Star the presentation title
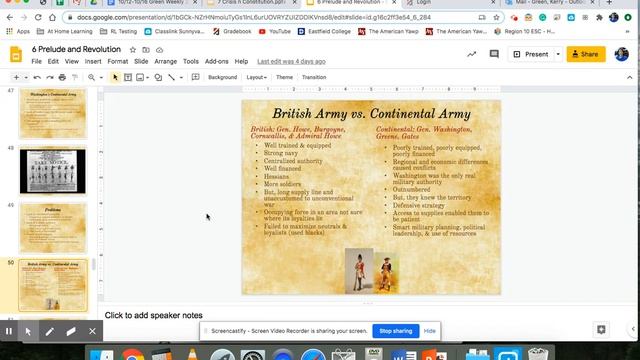 point(133,50)
